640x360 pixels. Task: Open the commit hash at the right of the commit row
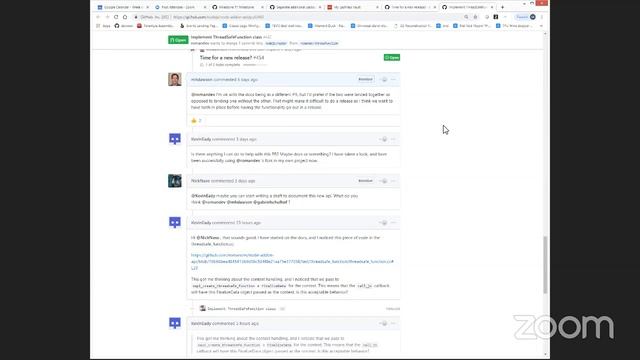pos(393,309)
